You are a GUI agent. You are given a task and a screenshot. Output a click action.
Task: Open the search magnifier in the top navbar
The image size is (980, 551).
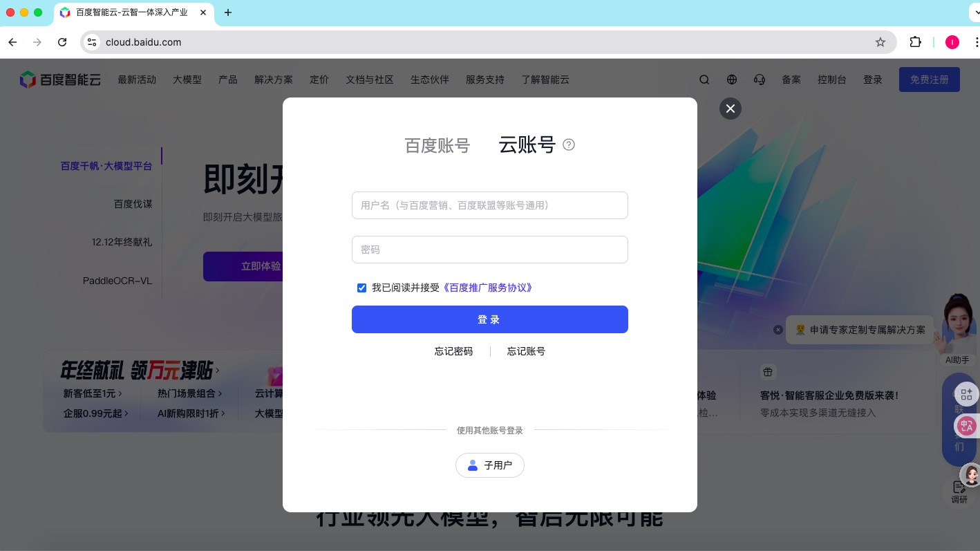(704, 80)
